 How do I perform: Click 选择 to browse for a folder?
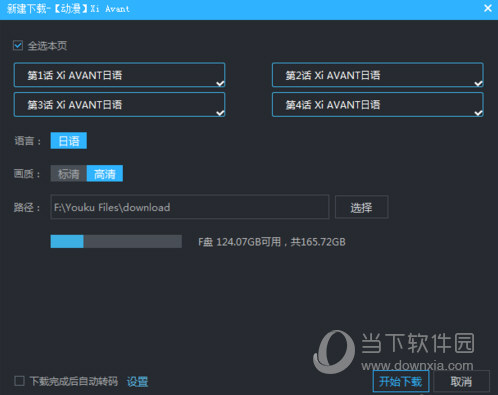tap(361, 207)
